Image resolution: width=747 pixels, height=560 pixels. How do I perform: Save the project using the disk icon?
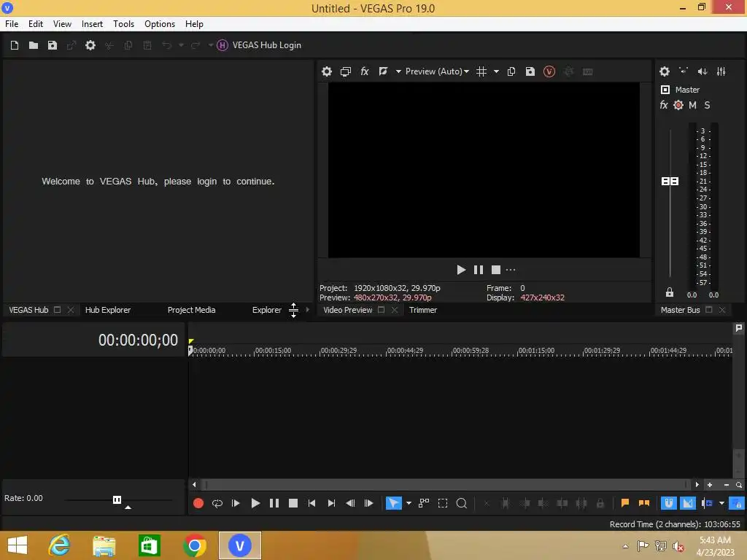[x=53, y=45]
